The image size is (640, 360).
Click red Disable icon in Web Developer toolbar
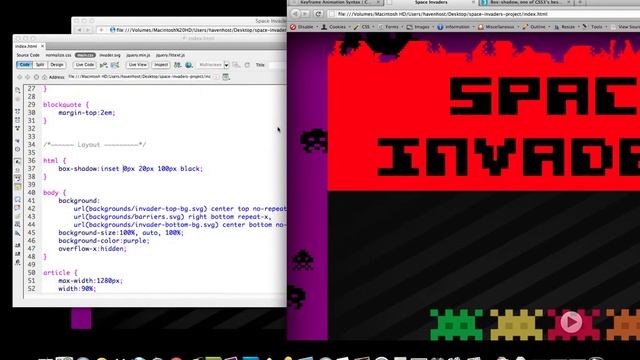click(293, 27)
